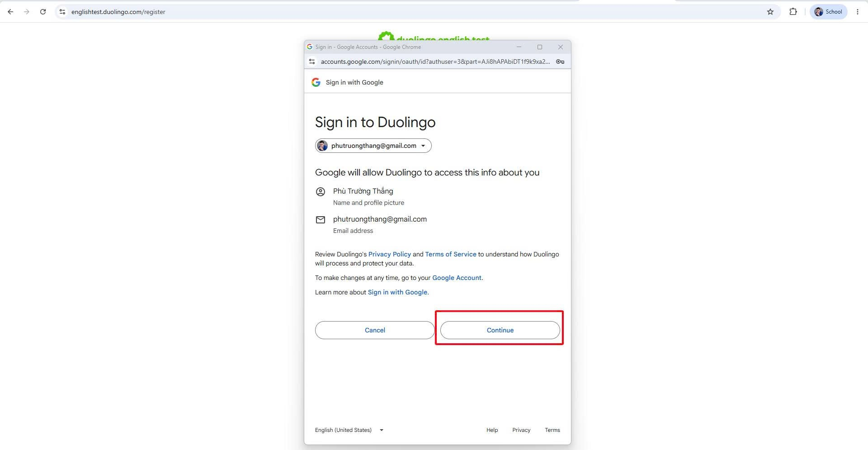
Task: Open the English (United States) language dropdown
Action: coord(349,430)
